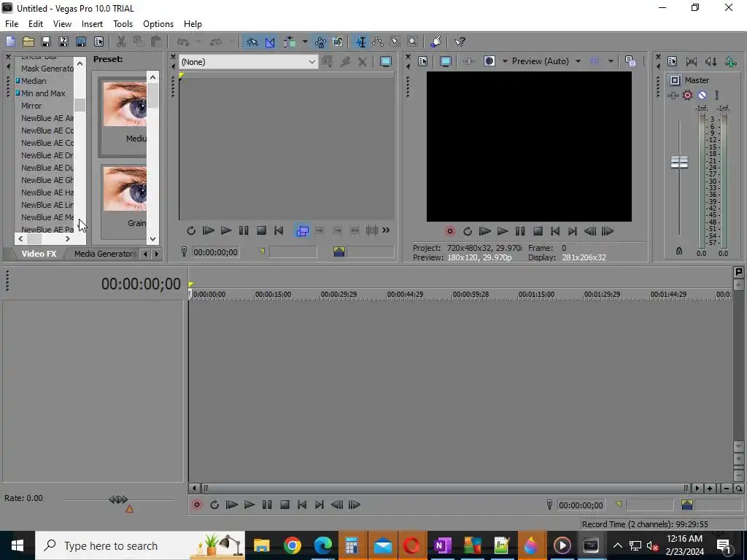747x560 pixels.
Task: Toggle Automatic Crossfades button
Action: (x=270, y=42)
